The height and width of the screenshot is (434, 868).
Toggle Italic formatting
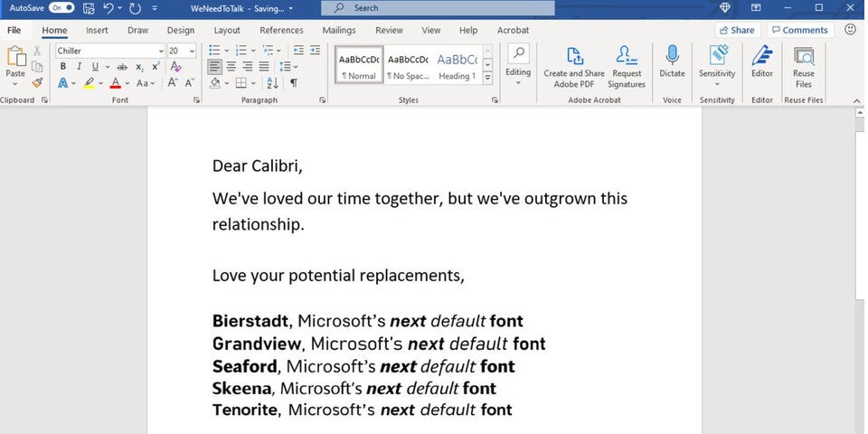(79, 66)
